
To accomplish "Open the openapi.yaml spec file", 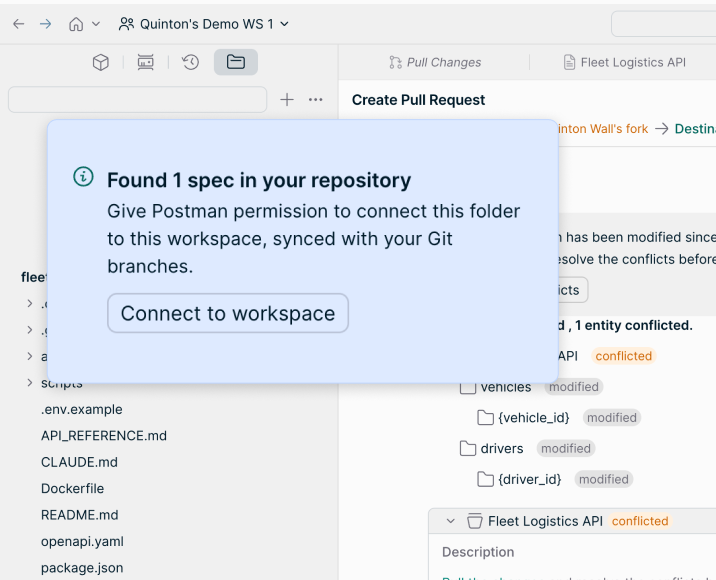I will (82, 542).
